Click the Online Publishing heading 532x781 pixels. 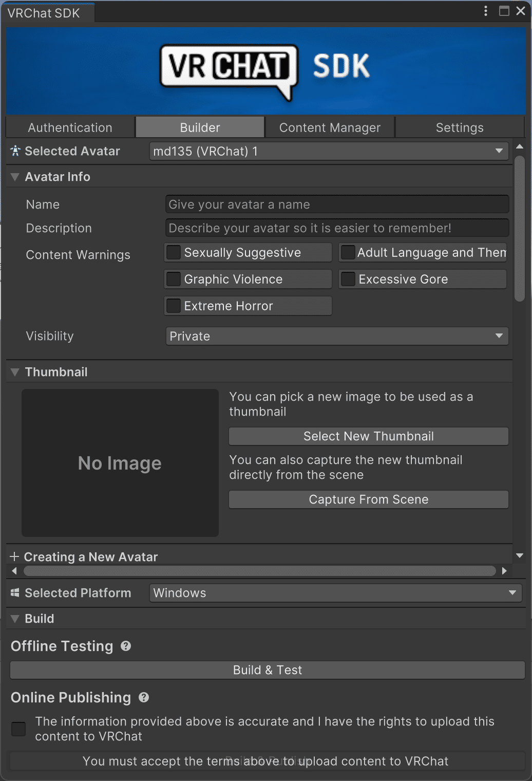(71, 698)
